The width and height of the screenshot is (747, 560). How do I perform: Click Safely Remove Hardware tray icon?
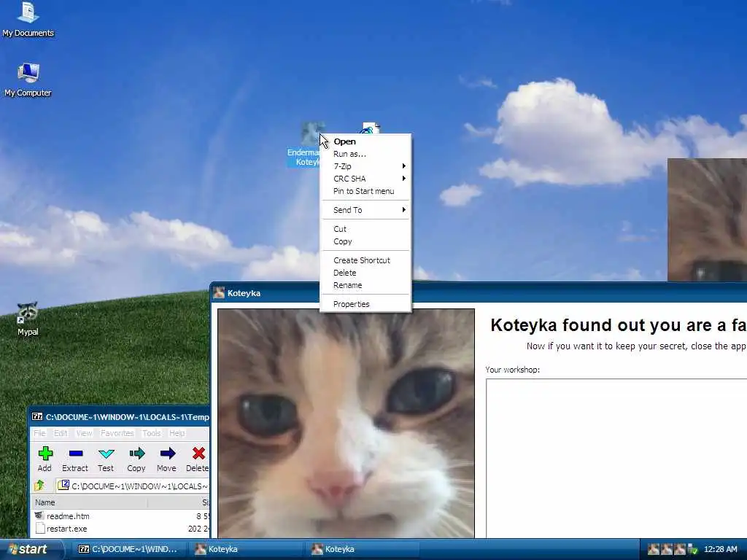(693, 549)
